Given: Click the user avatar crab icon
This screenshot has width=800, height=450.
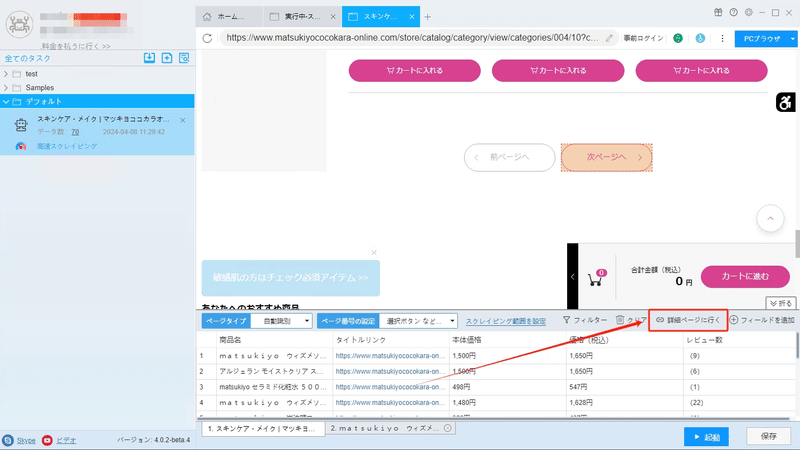Looking at the screenshot, I should pyautogui.click(x=19, y=23).
